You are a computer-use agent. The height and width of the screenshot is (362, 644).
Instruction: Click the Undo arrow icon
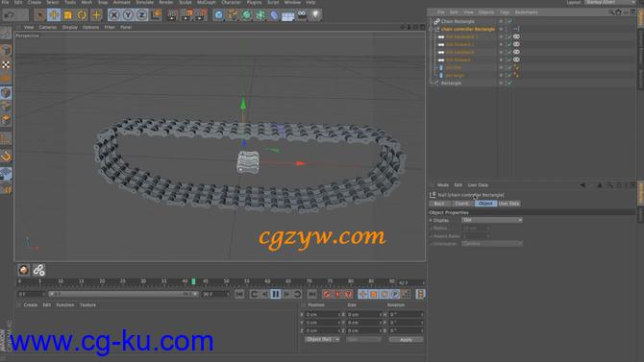(x=10, y=15)
